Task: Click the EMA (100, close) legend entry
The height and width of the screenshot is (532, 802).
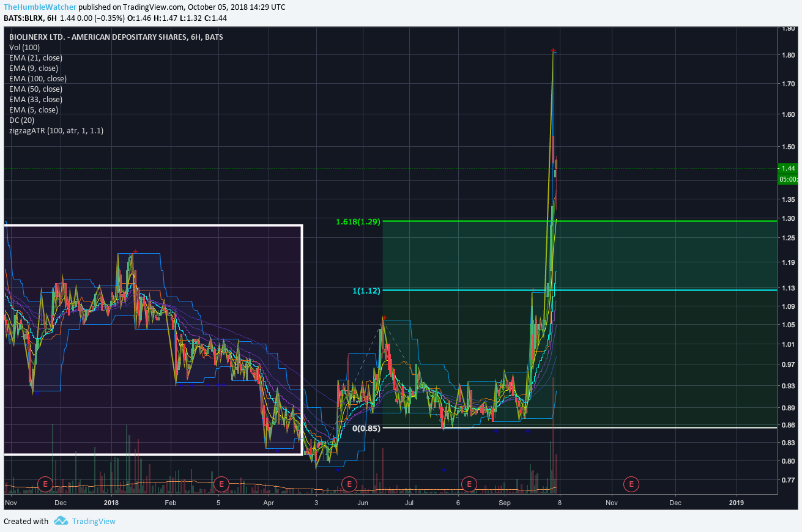Action: click(x=38, y=78)
